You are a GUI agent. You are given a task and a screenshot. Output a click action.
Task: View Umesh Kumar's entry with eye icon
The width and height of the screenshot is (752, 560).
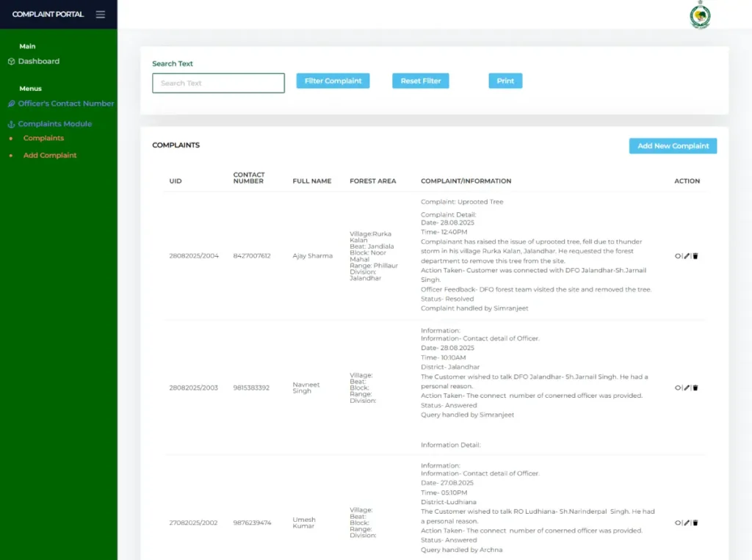(x=678, y=523)
